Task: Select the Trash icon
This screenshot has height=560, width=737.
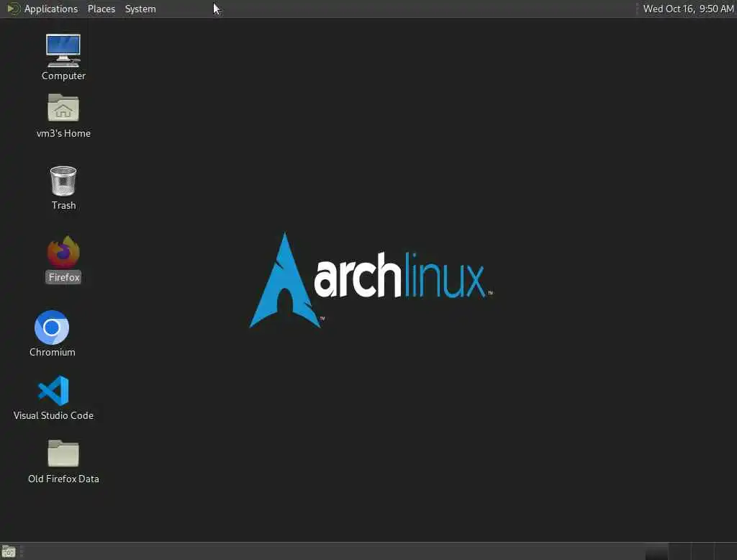Action: pos(63,188)
